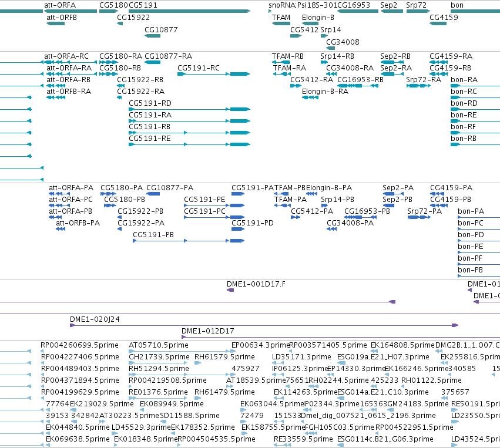Select EST RE33559.5prime

(x=303, y=439)
